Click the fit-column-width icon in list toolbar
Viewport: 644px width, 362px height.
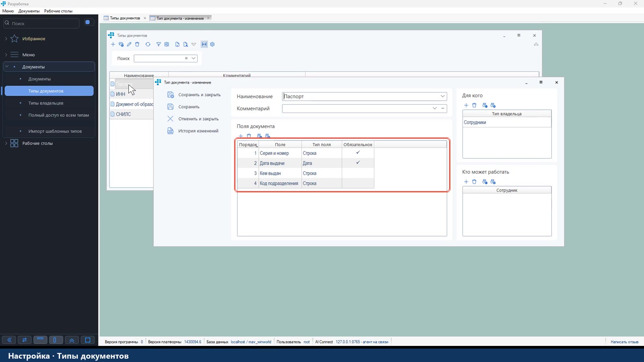point(204,44)
